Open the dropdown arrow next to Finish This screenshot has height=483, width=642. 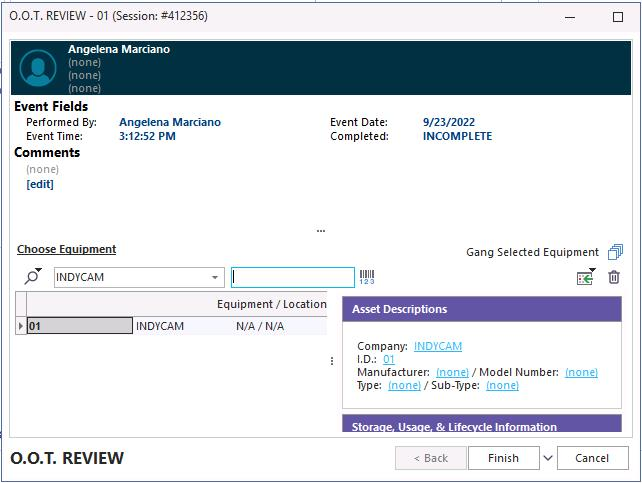pyautogui.click(x=547, y=458)
